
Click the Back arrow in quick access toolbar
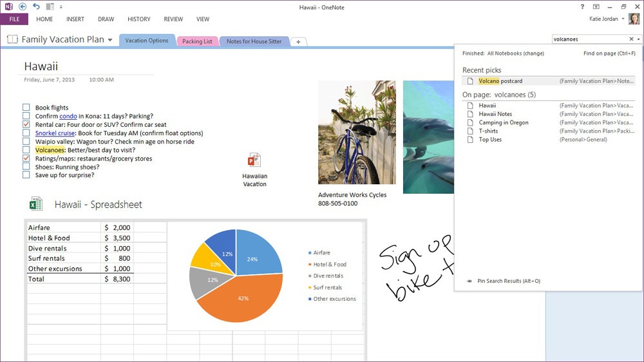point(23,6)
